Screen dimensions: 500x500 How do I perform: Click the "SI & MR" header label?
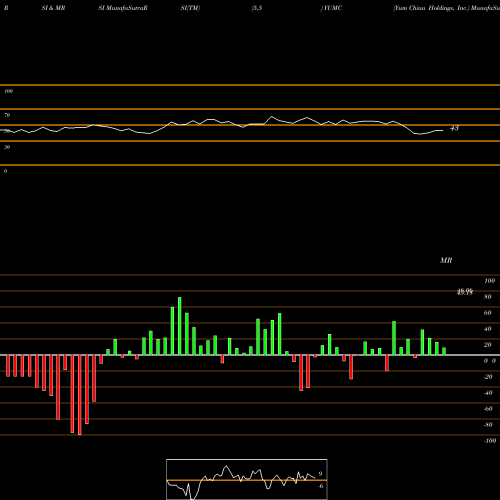pyautogui.click(x=53, y=8)
